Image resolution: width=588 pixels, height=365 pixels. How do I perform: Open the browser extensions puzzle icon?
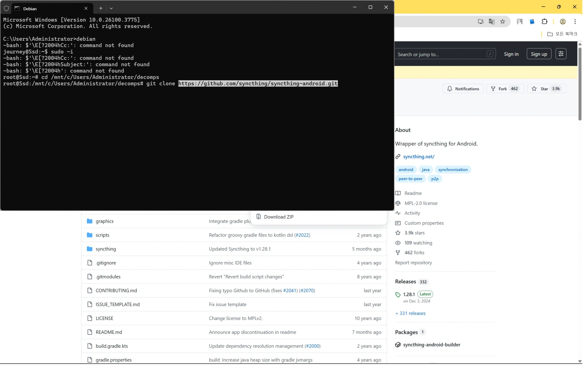[x=545, y=22]
